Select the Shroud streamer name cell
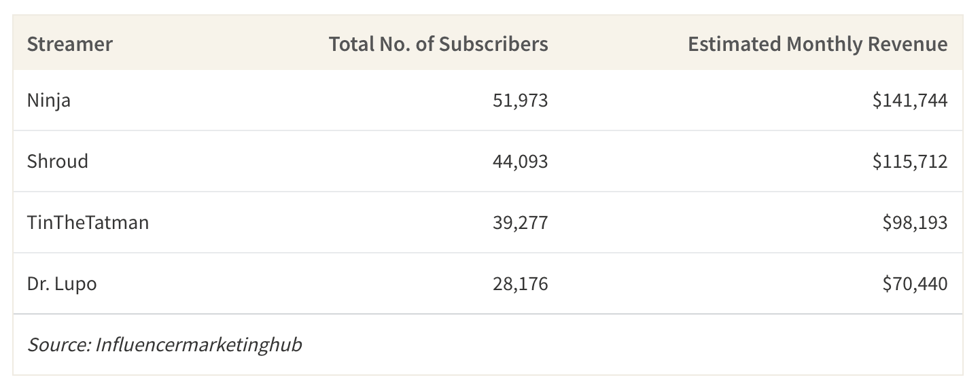The width and height of the screenshot is (980, 390). click(x=58, y=161)
